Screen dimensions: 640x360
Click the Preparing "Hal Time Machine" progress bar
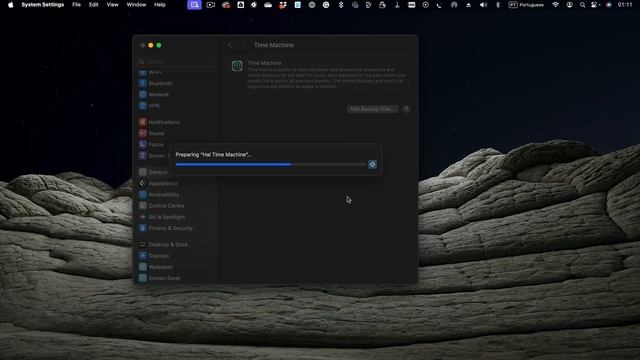coord(271,164)
